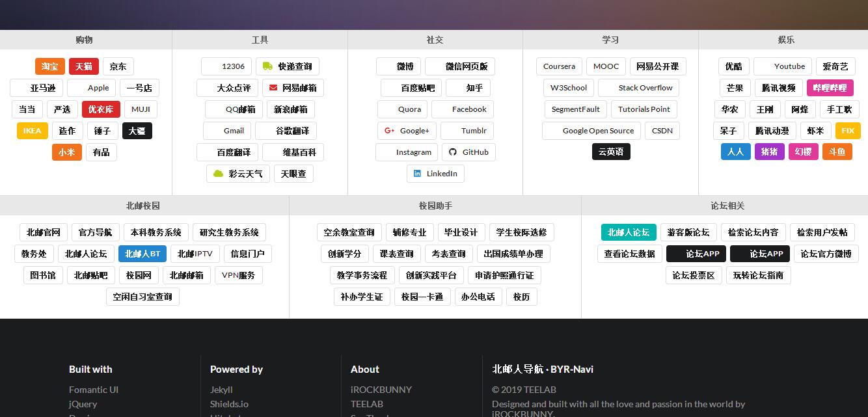868x417 pixels.
Task: Follow the Fomantic UI footer link
Action: 94,390
